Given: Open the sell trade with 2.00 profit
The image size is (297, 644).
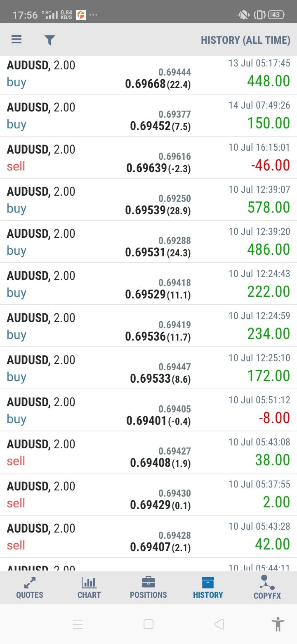Looking at the screenshot, I should coord(148,495).
